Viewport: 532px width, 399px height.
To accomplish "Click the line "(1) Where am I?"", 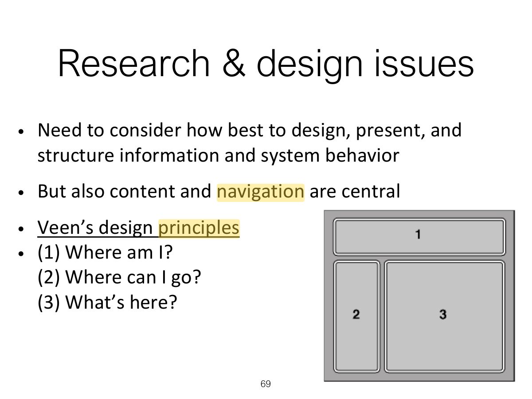I will click(x=105, y=252).
